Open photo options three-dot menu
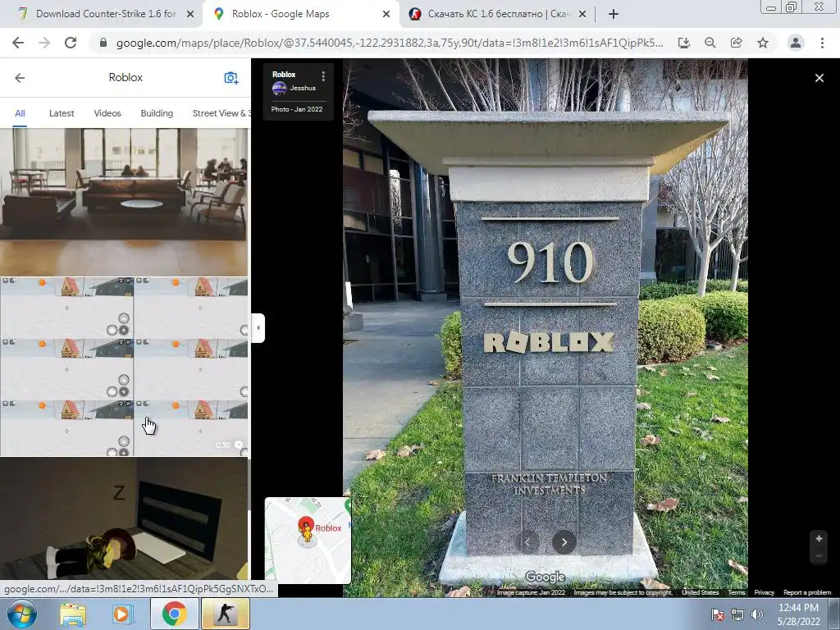Viewport: 840px width, 630px height. 323,76
